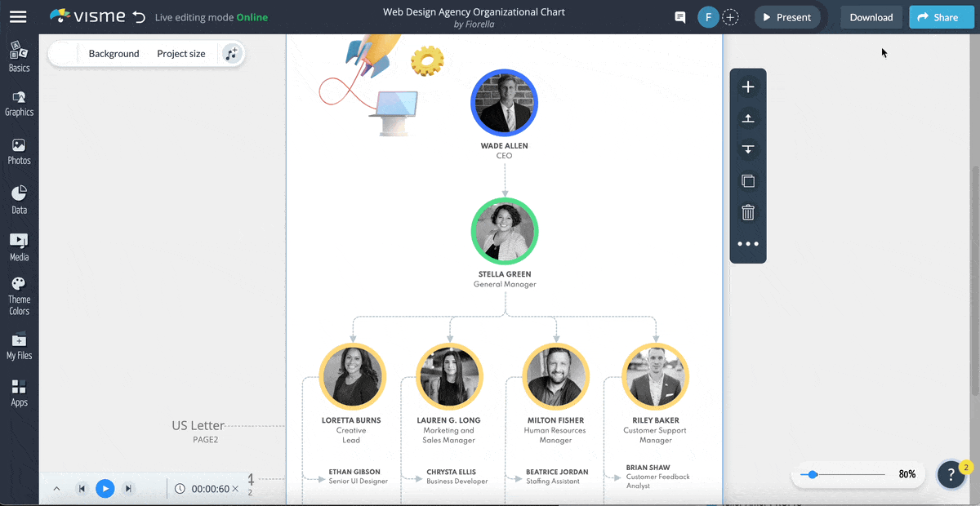Open the main hamburger menu
Screen dimensions: 980x506
click(19, 16)
